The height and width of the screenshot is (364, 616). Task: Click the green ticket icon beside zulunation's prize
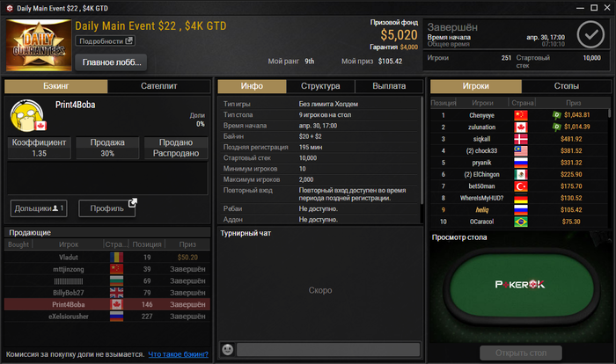tap(557, 127)
